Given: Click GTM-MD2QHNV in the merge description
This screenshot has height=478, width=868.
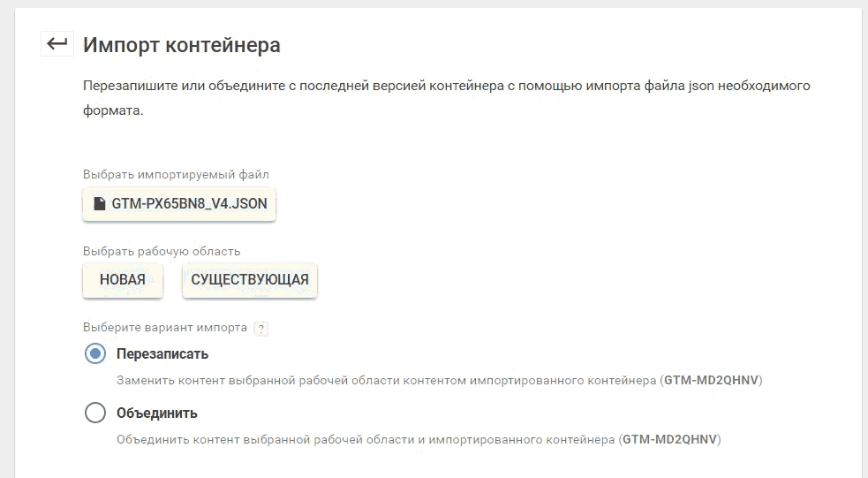Looking at the screenshot, I should tap(670, 440).
